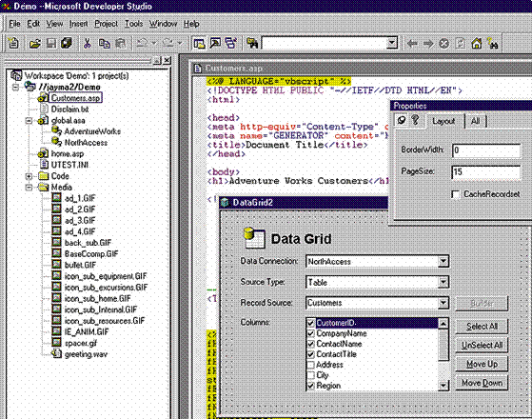Viewport: 532px width, 419px height.
Task: Click the Data Grid database icon
Action: (254, 238)
